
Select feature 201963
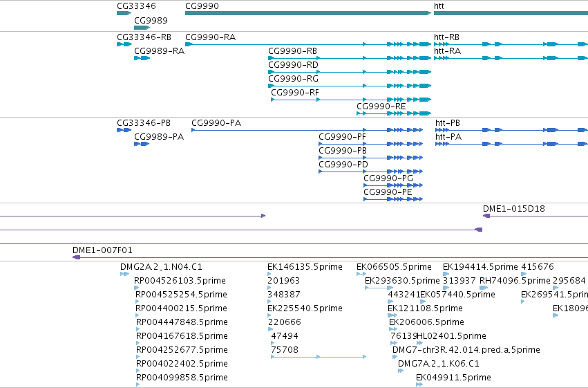[x=283, y=281]
